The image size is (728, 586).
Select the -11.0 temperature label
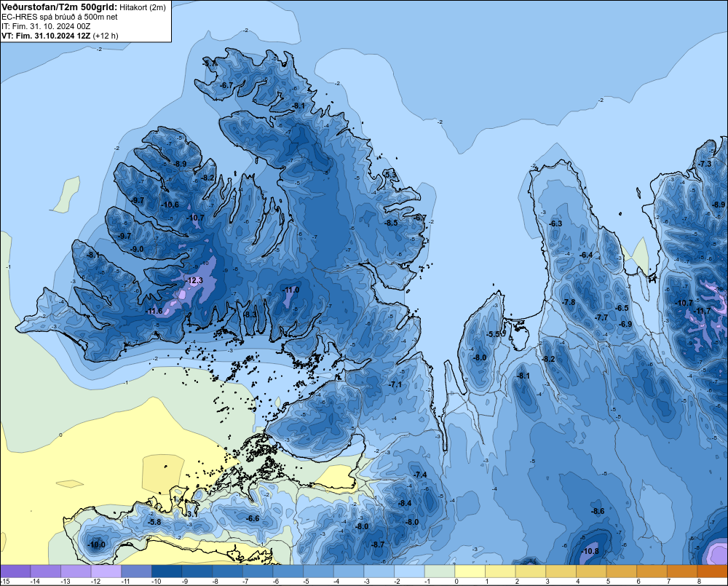tap(291, 290)
